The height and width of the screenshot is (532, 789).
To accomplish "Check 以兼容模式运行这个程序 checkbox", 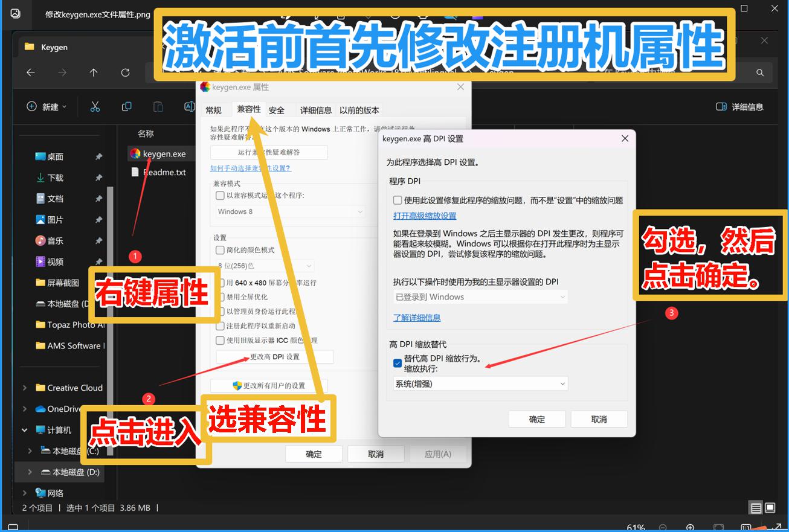I will [220, 196].
